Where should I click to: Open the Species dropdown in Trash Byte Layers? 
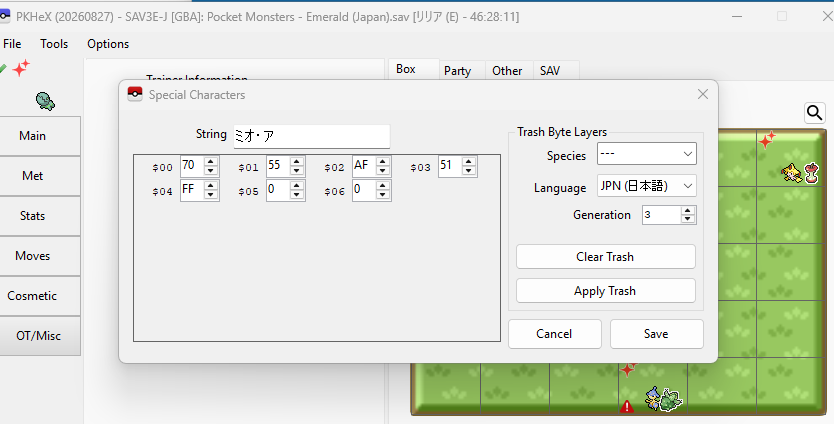click(x=647, y=154)
